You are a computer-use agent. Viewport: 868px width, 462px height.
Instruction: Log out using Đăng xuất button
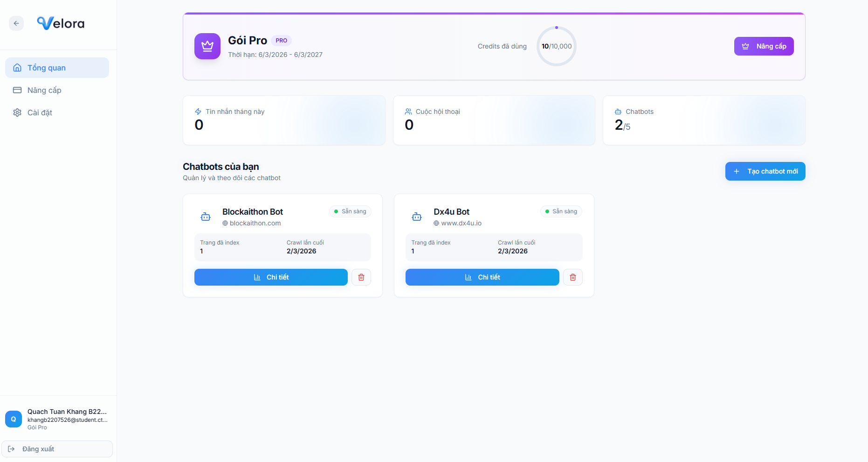[x=57, y=449]
